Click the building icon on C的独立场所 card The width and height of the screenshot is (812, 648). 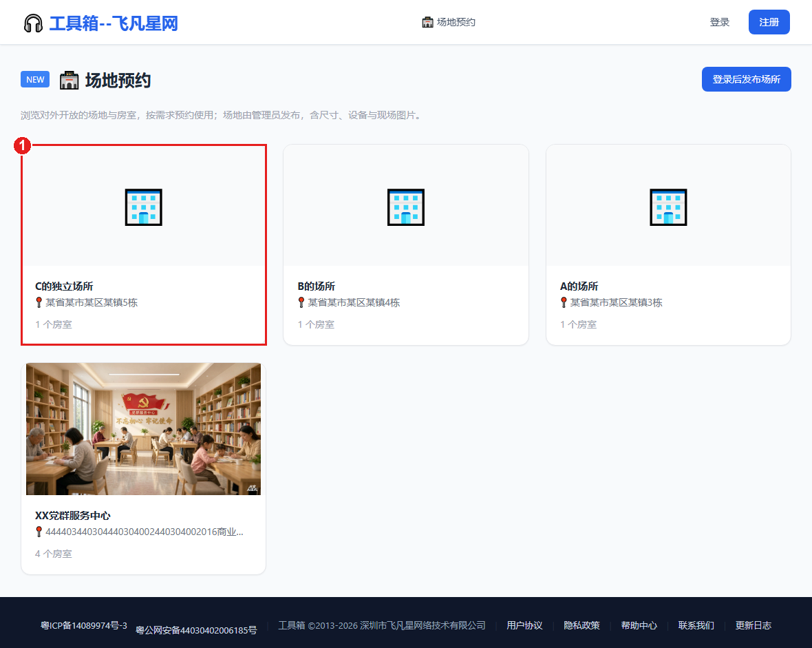143,207
